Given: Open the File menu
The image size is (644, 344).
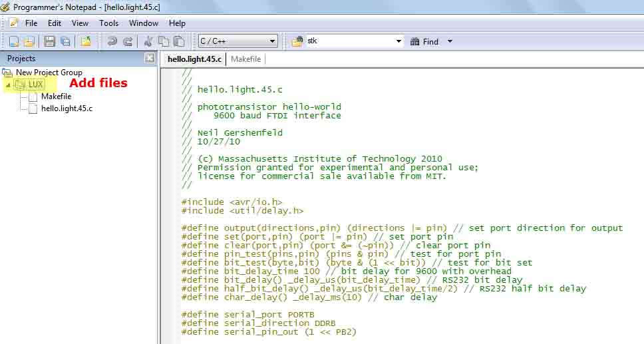Looking at the screenshot, I should tap(31, 23).
